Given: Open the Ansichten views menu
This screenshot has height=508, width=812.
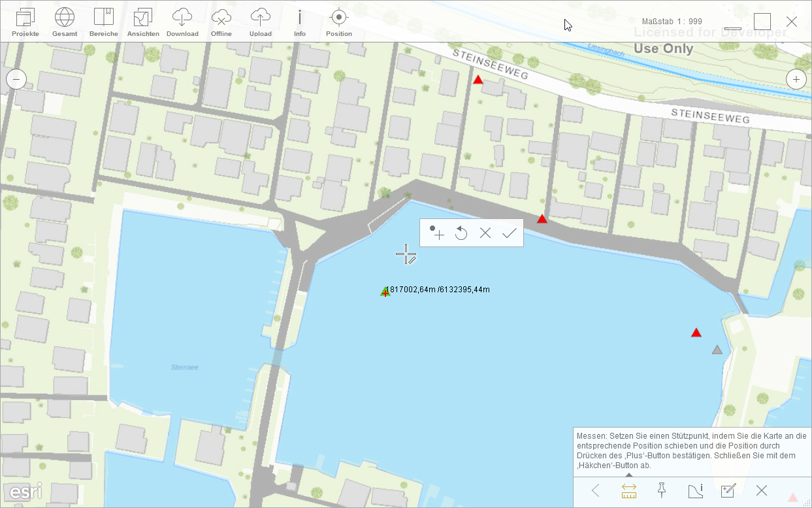Looking at the screenshot, I should 143,22.
